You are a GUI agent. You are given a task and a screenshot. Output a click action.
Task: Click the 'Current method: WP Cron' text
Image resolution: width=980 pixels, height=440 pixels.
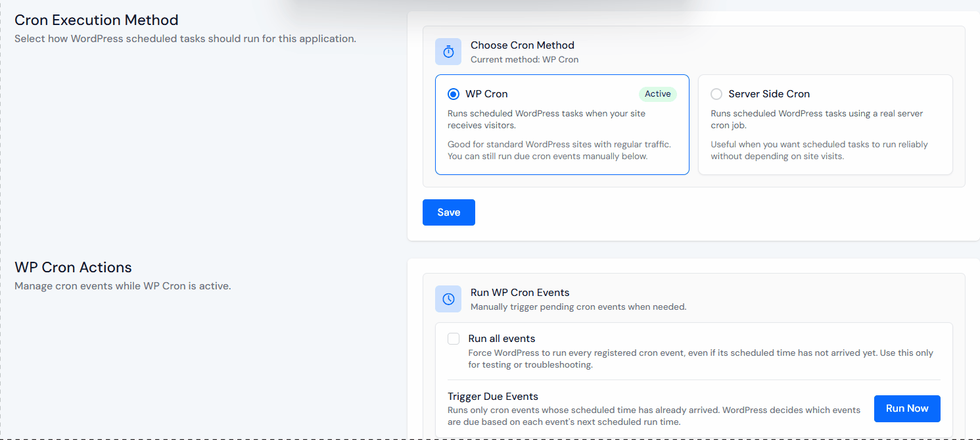525,59
